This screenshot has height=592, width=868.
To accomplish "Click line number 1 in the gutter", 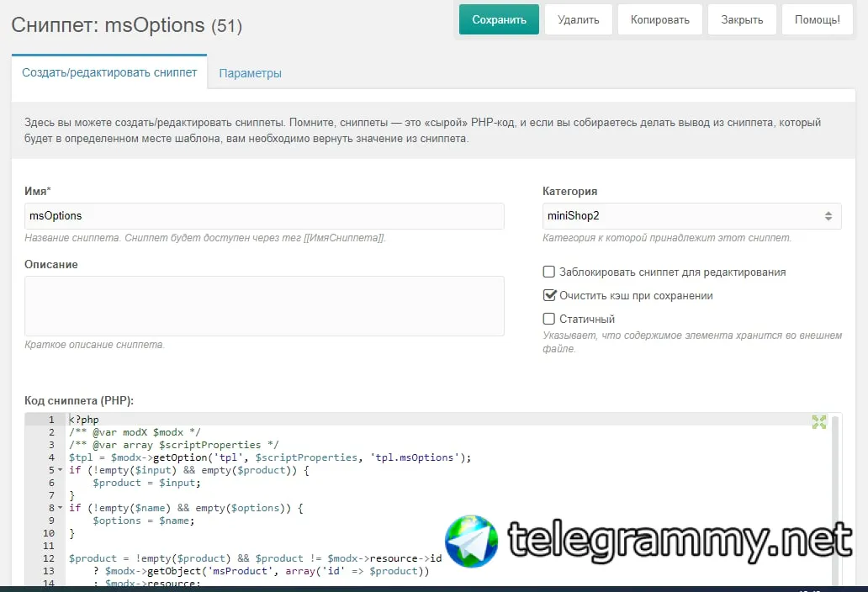I will coord(51,420).
